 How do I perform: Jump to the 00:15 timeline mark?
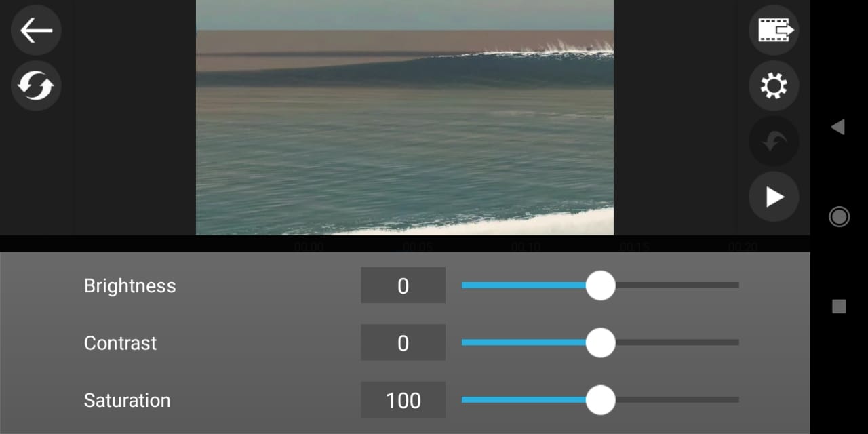(635, 247)
